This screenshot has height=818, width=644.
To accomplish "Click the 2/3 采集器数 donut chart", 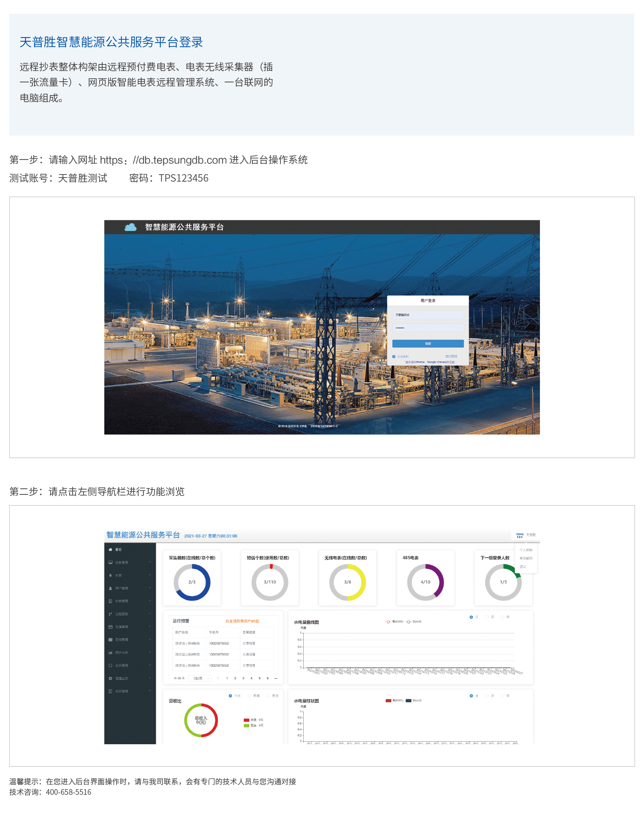I will point(192,582).
